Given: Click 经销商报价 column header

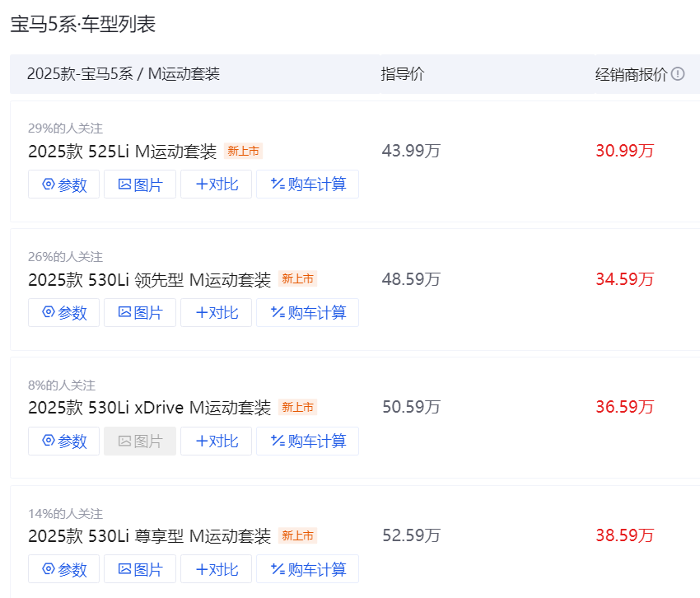Looking at the screenshot, I should point(632,74).
